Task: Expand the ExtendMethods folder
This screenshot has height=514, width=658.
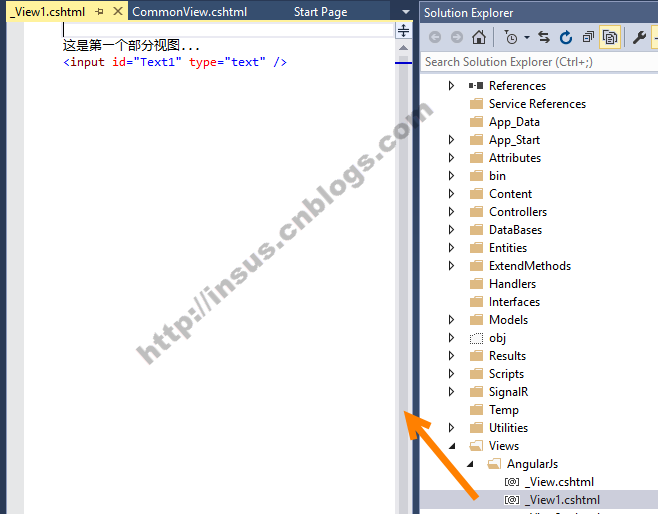Action: point(451,266)
